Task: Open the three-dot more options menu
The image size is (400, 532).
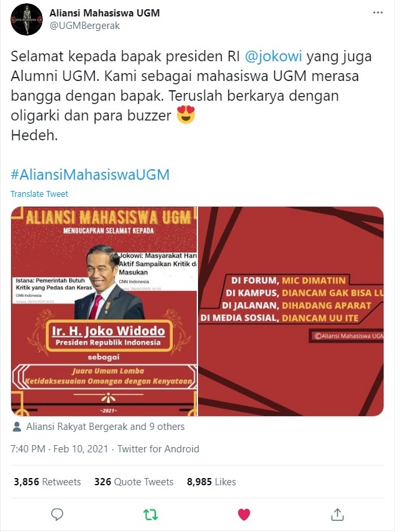Action: (x=378, y=13)
